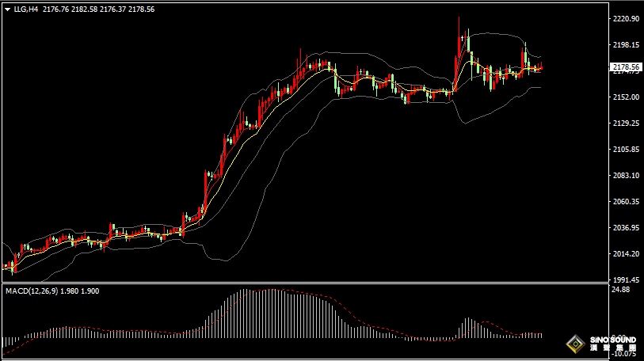This screenshot has height=361, width=644.
Task: Click the tallest candle wick near 2220
Action: pos(459,24)
